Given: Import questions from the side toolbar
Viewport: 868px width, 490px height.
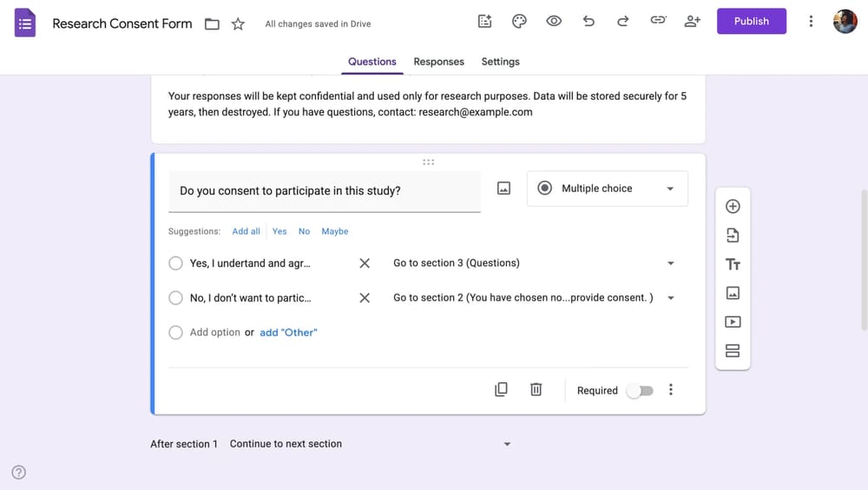Looking at the screenshot, I should (x=733, y=235).
